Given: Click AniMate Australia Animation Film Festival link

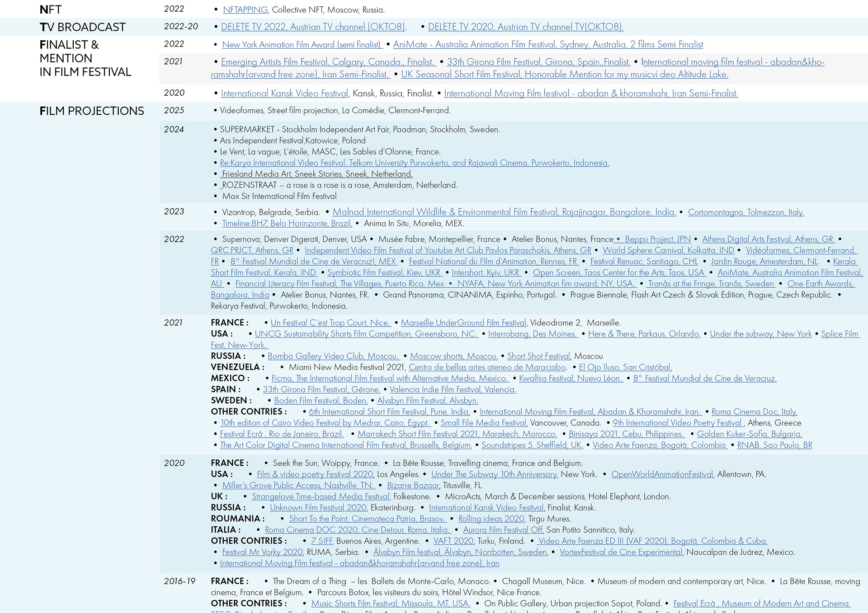Looking at the screenshot, I should coord(548,44).
